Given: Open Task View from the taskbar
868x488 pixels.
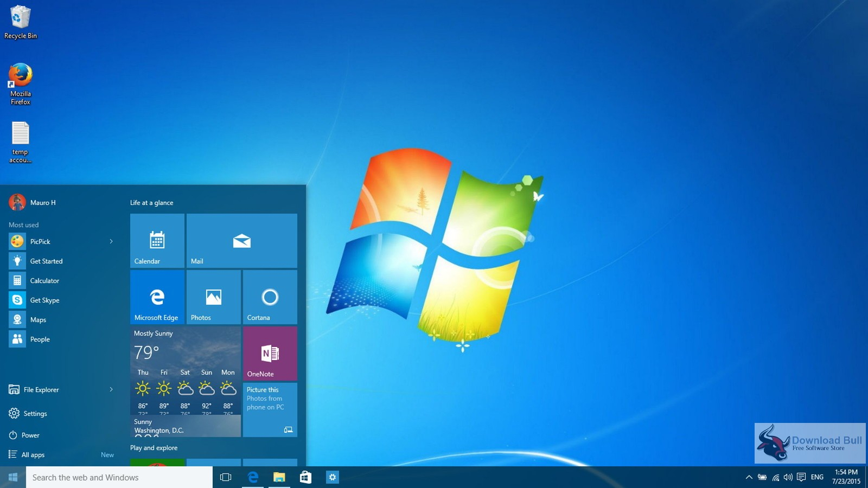Looking at the screenshot, I should click(x=226, y=477).
